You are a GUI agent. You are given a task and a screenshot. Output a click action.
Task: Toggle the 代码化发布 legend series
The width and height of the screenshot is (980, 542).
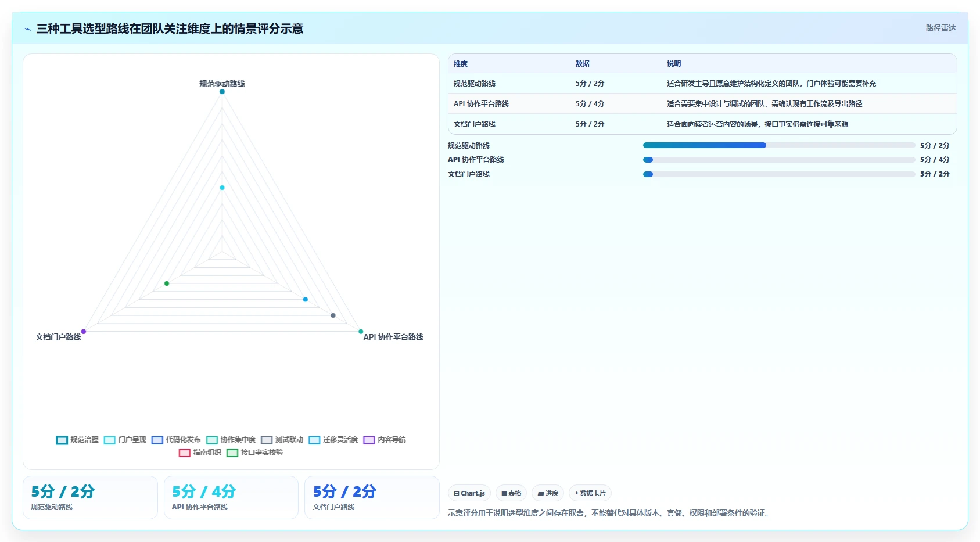(176, 440)
